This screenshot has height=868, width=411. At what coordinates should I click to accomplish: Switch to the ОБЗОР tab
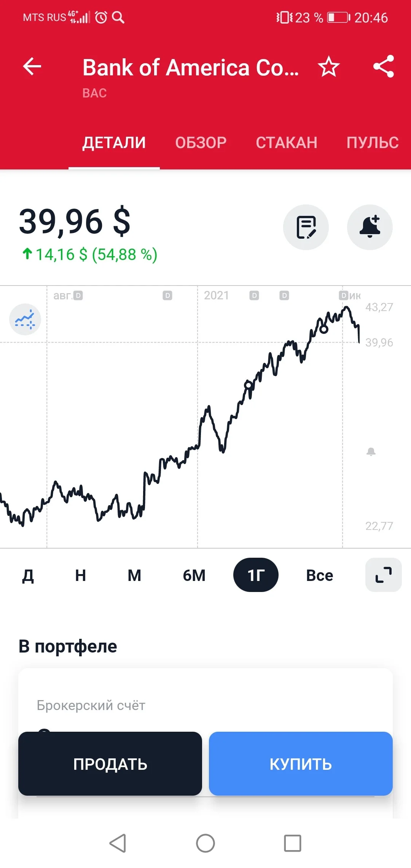tap(201, 142)
